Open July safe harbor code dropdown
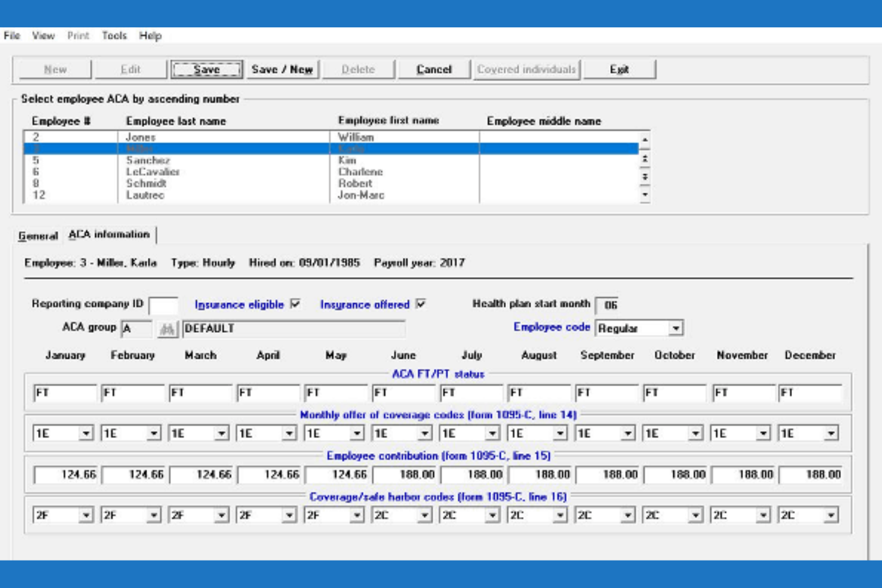This screenshot has height=588, width=882. (x=492, y=515)
